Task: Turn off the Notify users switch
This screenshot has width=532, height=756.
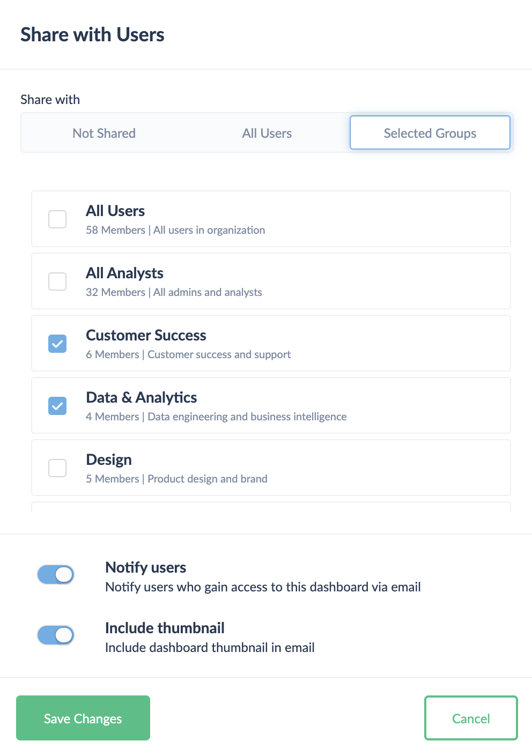Action: point(56,574)
